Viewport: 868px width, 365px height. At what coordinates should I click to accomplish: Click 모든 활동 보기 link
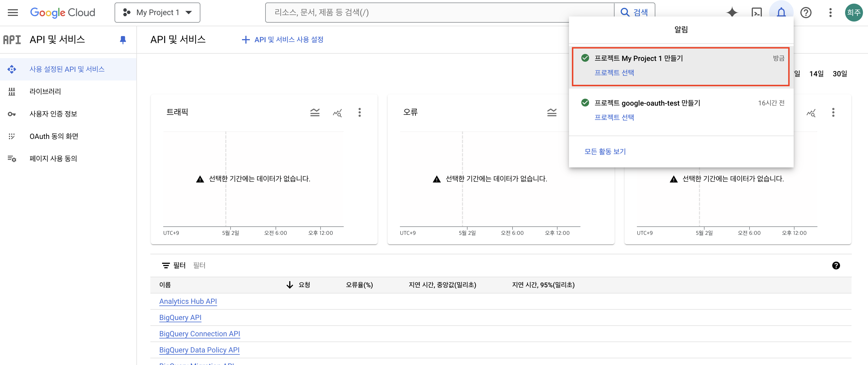[x=605, y=151]
